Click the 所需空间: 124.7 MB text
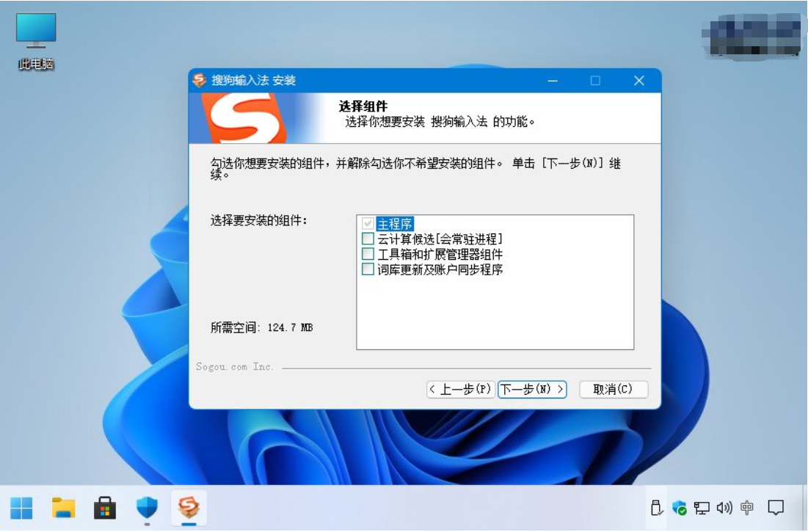 (261, 327)
